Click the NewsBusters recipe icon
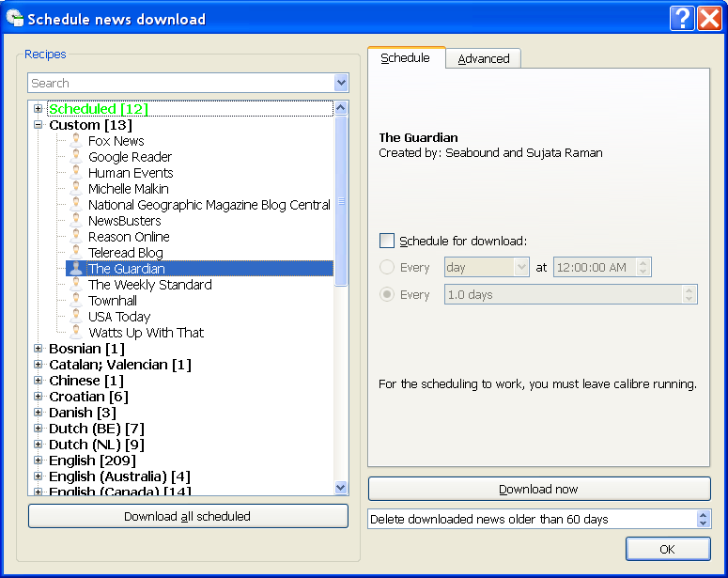 coord(76,220)
